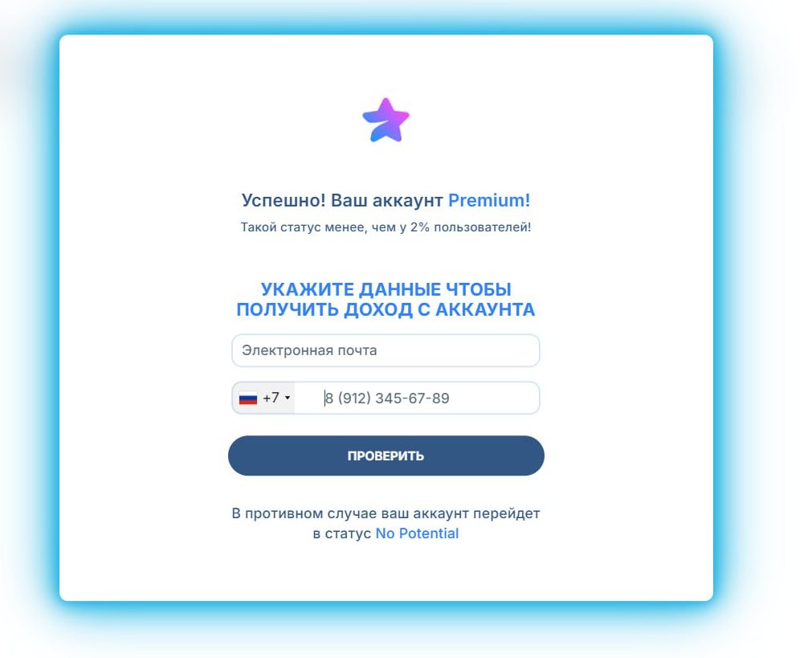Click the 2% пользователей subtitle text
Image resolution: width=812 pixels, height=658 pixels.
coord(470,227)
